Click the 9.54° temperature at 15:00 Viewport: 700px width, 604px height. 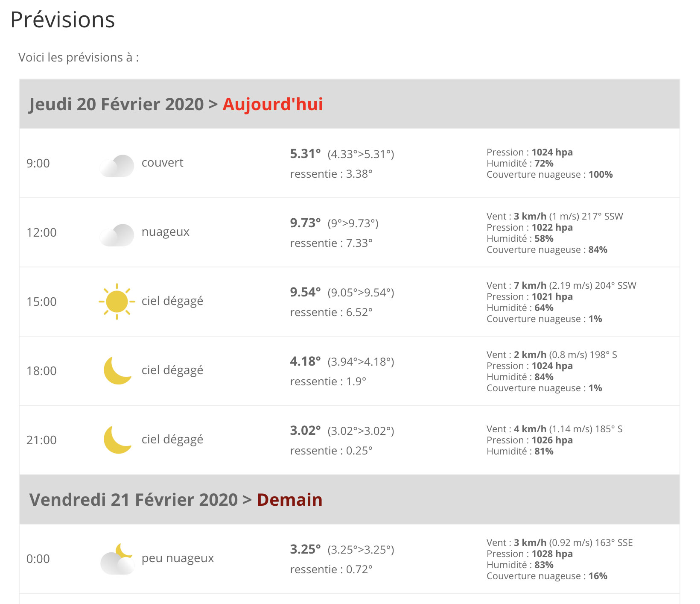pyautogui.click(x=305, y=292)
